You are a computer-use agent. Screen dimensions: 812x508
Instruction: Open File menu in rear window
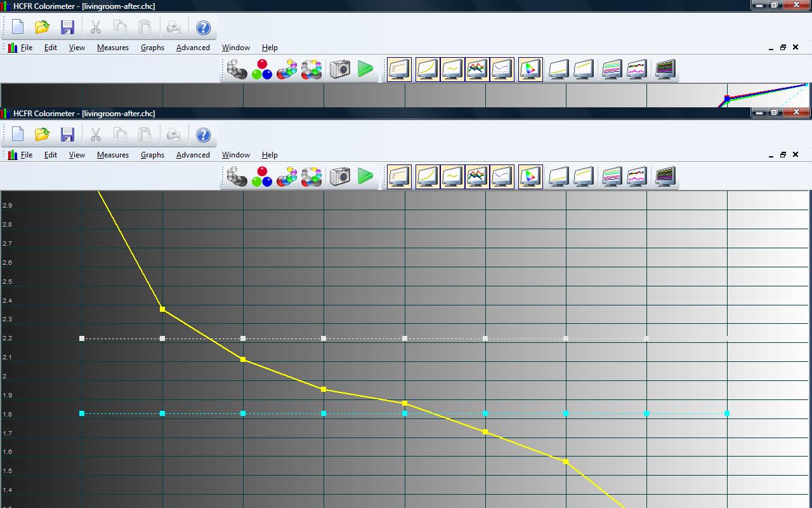(x=27, y=48)
